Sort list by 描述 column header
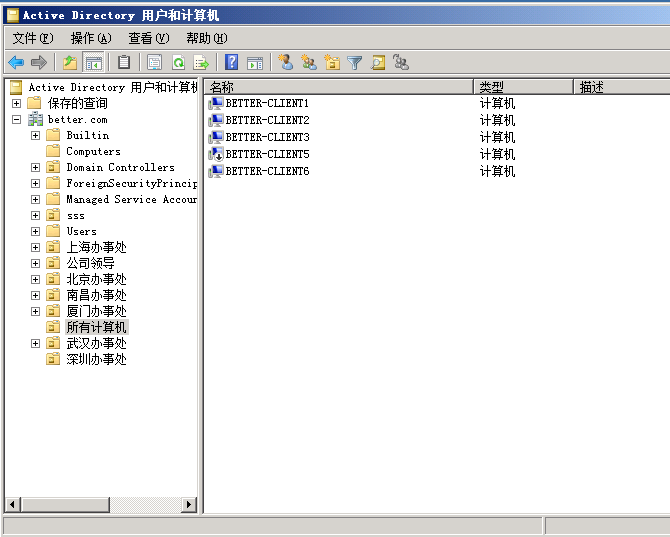The width and height of the screenshot is (670, 537). (x=621, y=87)
